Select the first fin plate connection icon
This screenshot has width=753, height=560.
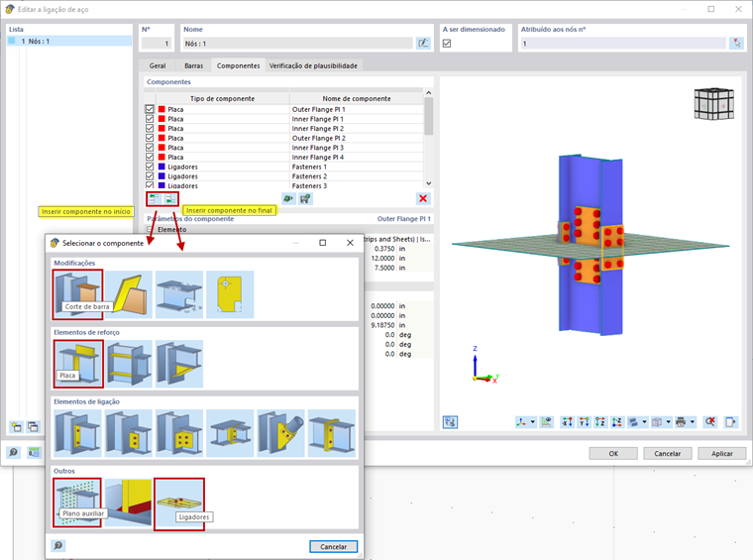click(x=78, y=433)
